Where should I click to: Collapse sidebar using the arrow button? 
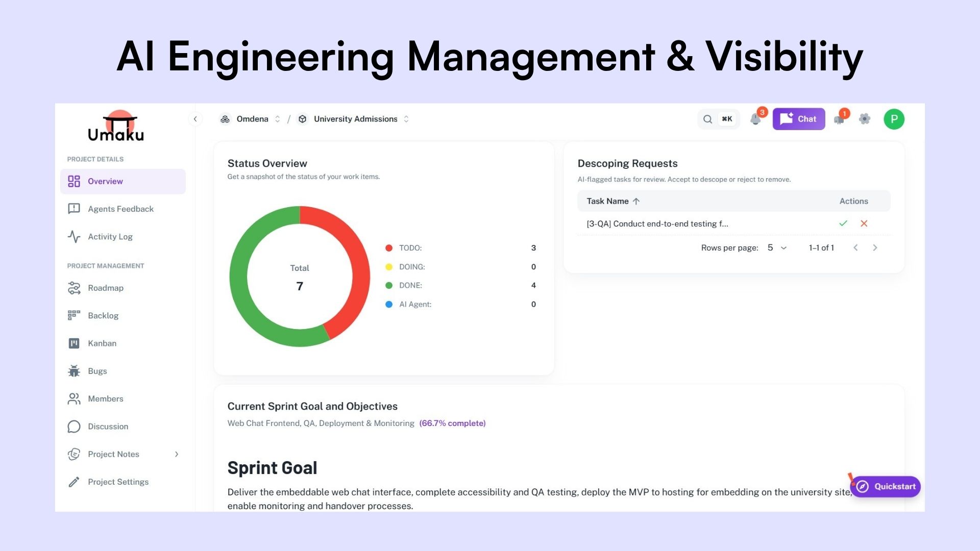tap(195, 119)
